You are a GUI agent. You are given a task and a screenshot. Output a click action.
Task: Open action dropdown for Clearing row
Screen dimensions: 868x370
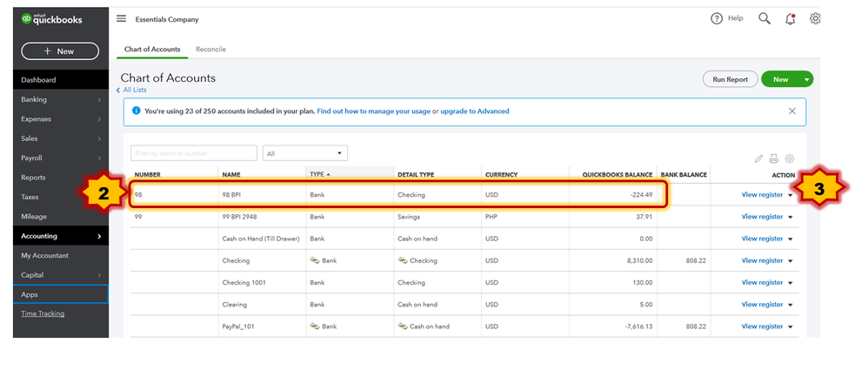791,305
